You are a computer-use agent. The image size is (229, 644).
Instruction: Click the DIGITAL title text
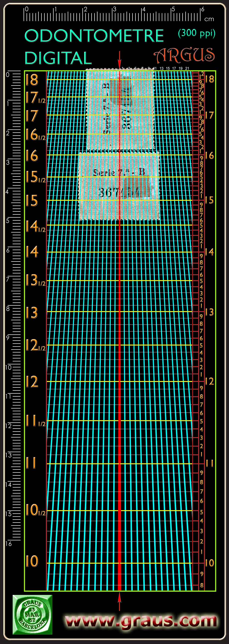pyautogui.click(x=58, y=58)
